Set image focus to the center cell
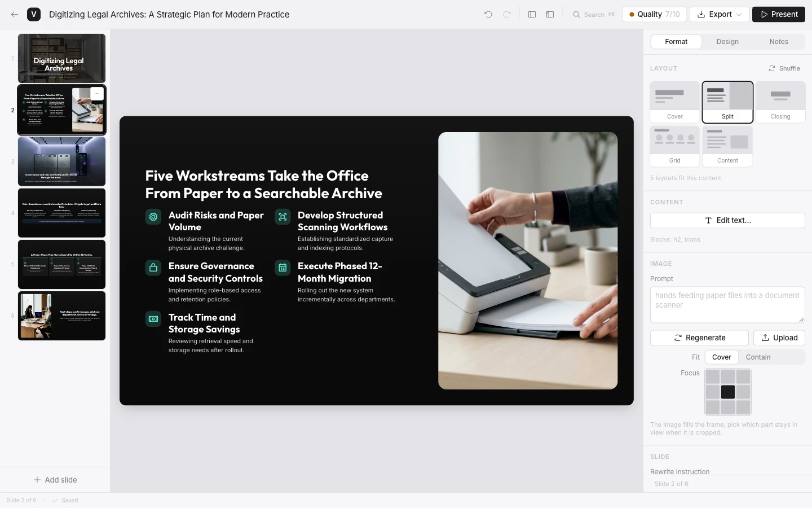The height and width of the screenshot is (508, 812). (x=728, y=392)
